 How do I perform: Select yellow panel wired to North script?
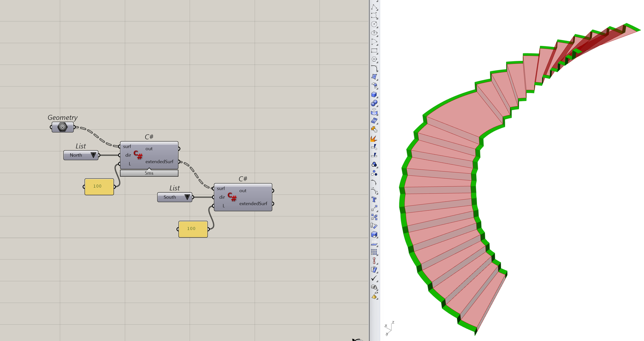click(x=99, y=186)
